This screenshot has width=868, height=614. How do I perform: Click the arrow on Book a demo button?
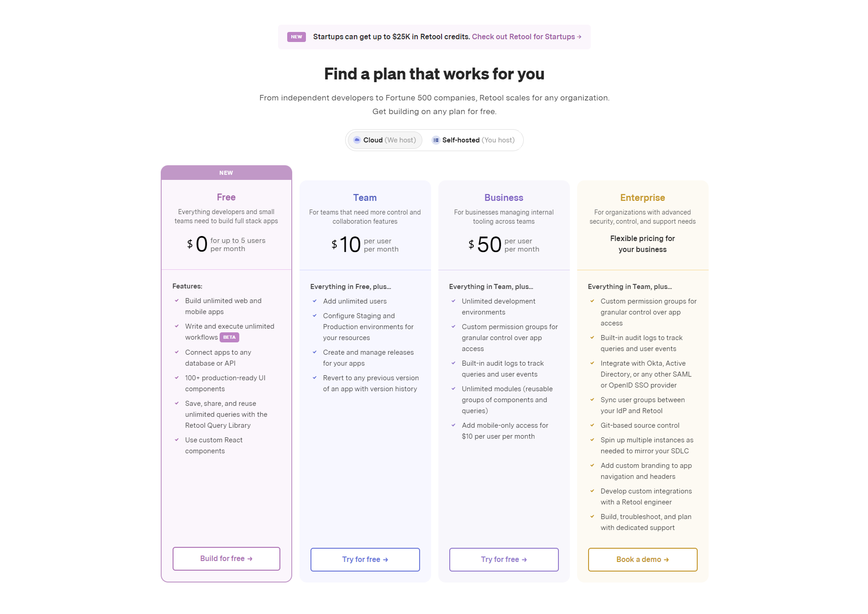click(667, 559)
